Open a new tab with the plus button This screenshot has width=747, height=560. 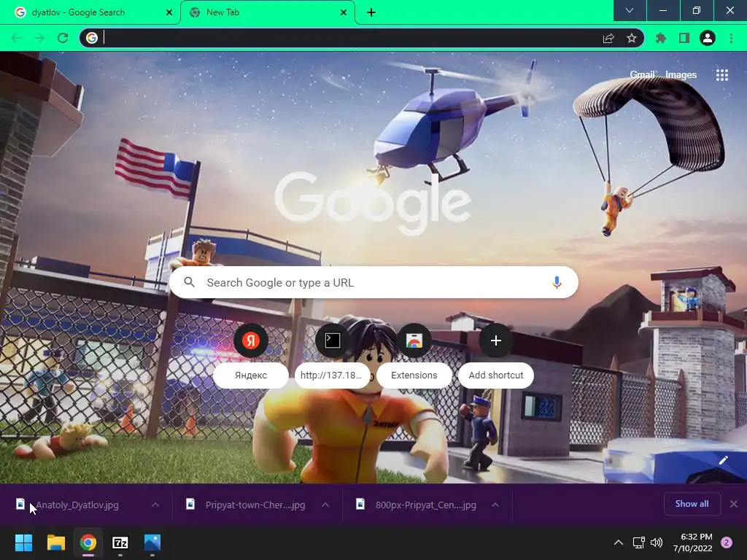tap(371, 12)
